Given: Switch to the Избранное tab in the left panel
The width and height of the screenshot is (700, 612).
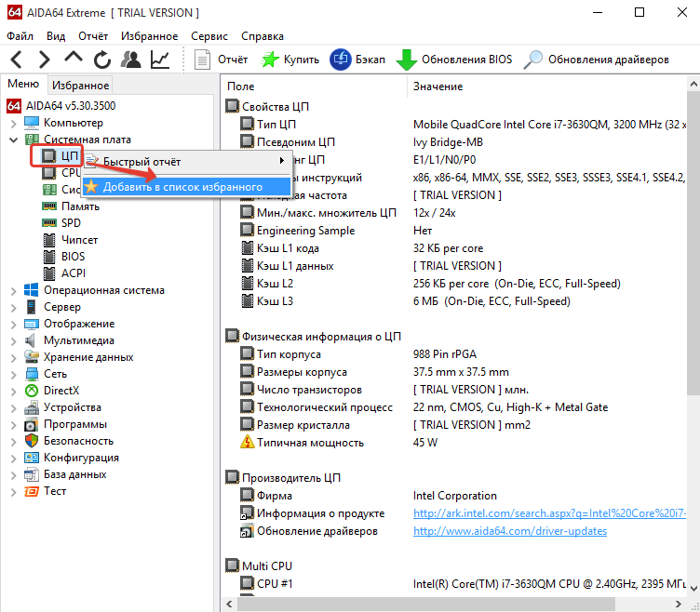Looking at the screenshot, I should click(x=80, y=86).
